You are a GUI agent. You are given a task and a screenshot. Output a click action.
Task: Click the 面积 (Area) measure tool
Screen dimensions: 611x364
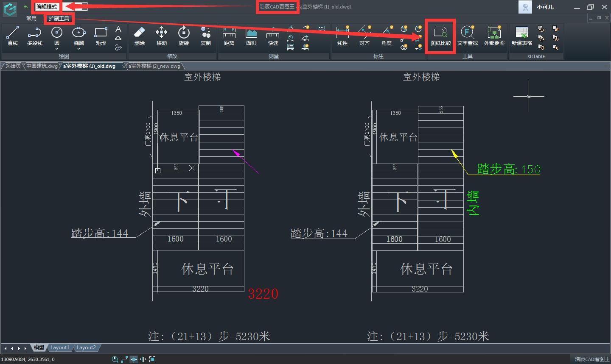(251, 36)
